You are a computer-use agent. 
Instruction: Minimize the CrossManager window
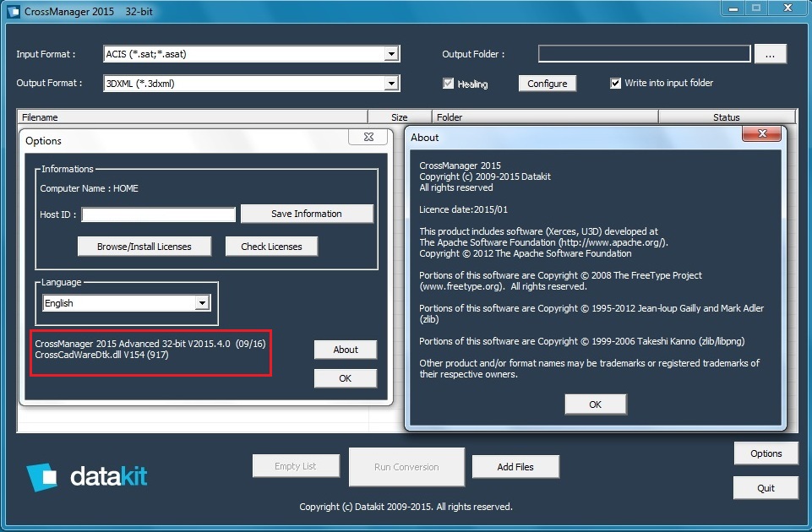(x=733, y=8)
